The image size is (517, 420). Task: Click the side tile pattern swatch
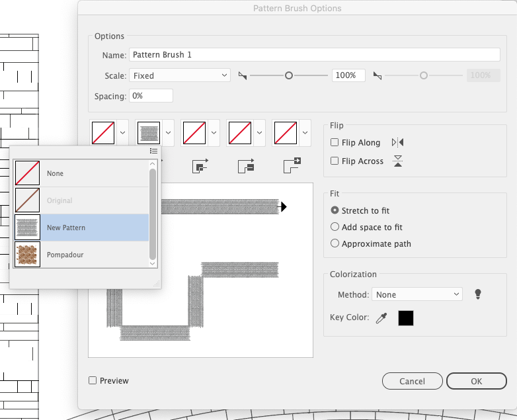pos(149,132)
